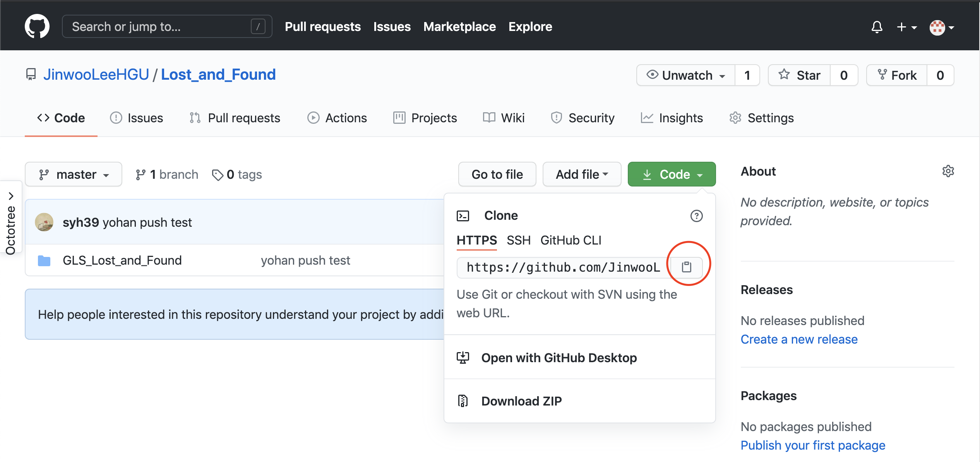Open the master branch dropdown

(74, 175)
